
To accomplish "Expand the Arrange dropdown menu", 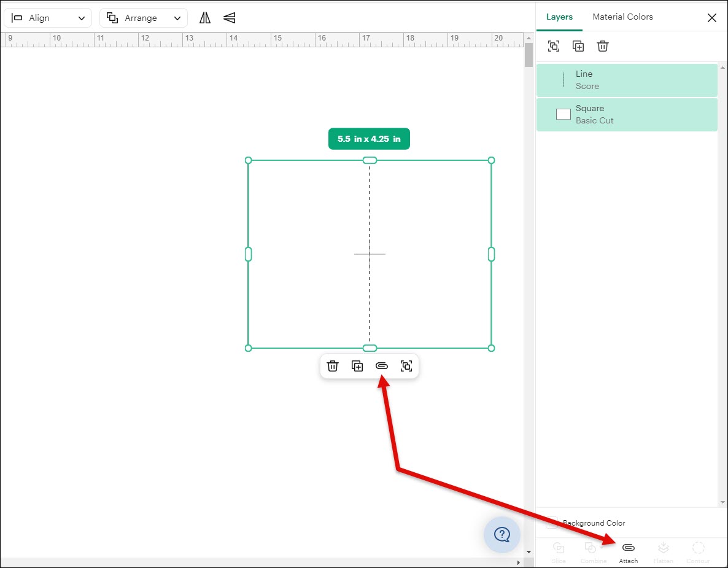I will (144, 18).
